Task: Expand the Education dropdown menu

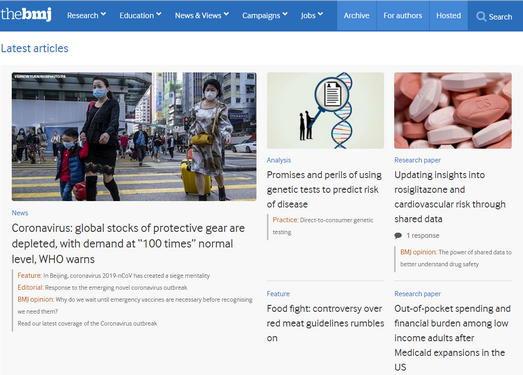Action: (x=140, y=15)
